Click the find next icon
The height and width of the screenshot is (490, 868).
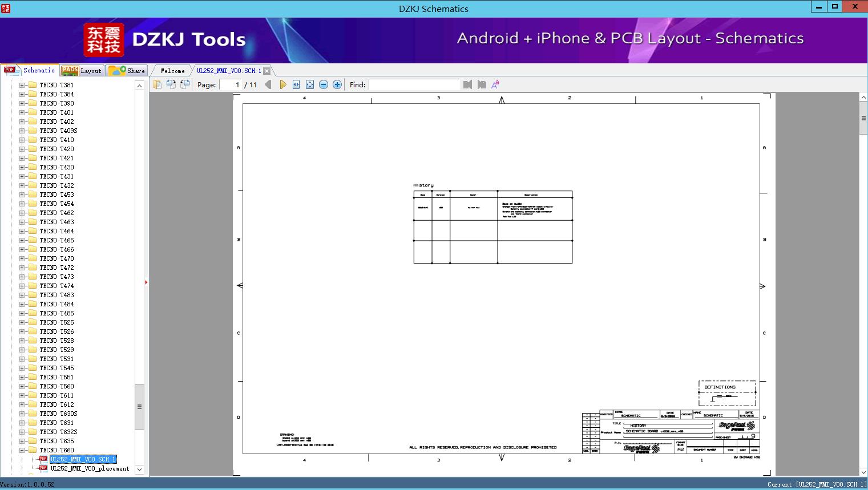482,84
